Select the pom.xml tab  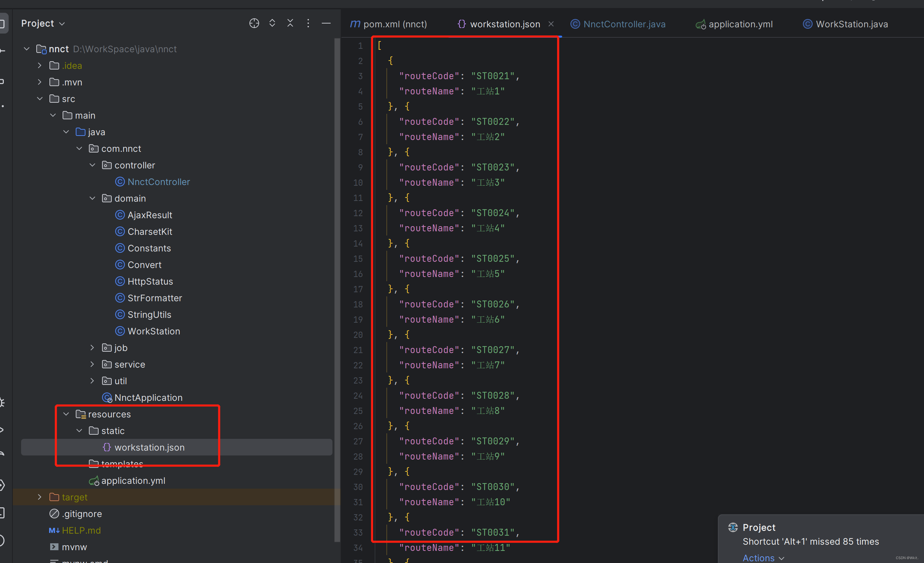390,24
